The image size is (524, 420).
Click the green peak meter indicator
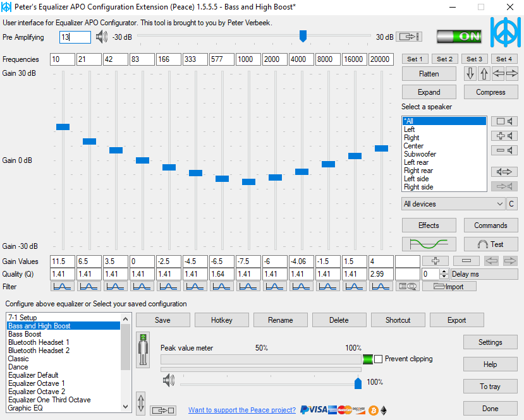click(x=368, y=359)
